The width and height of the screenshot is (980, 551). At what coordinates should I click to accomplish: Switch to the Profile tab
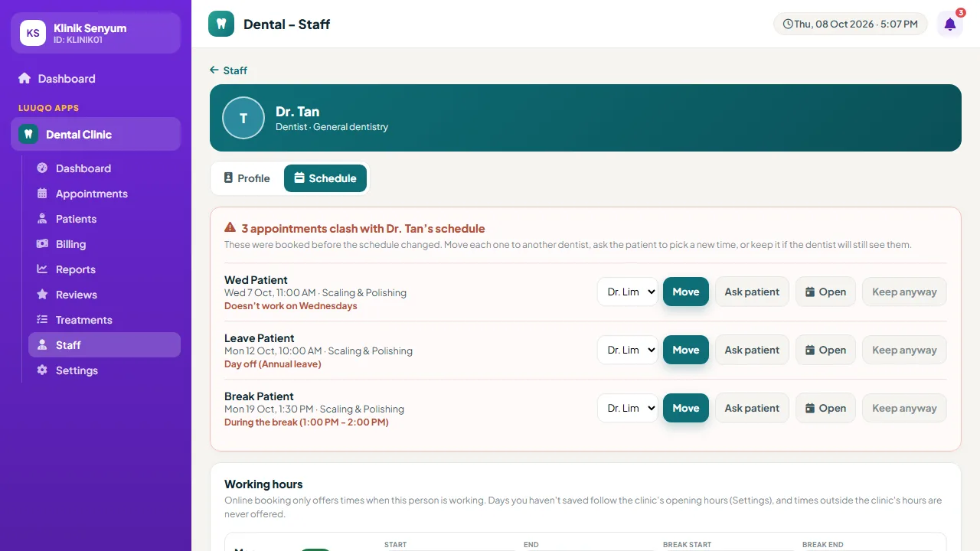click(x=247, y=178)
